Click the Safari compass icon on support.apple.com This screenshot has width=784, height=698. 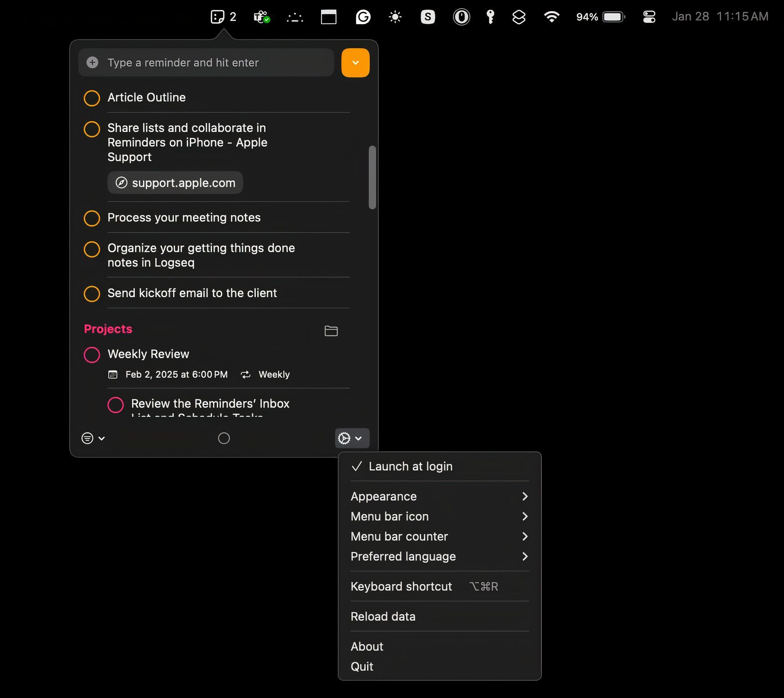pyautogui.click(x=121, y=182)
